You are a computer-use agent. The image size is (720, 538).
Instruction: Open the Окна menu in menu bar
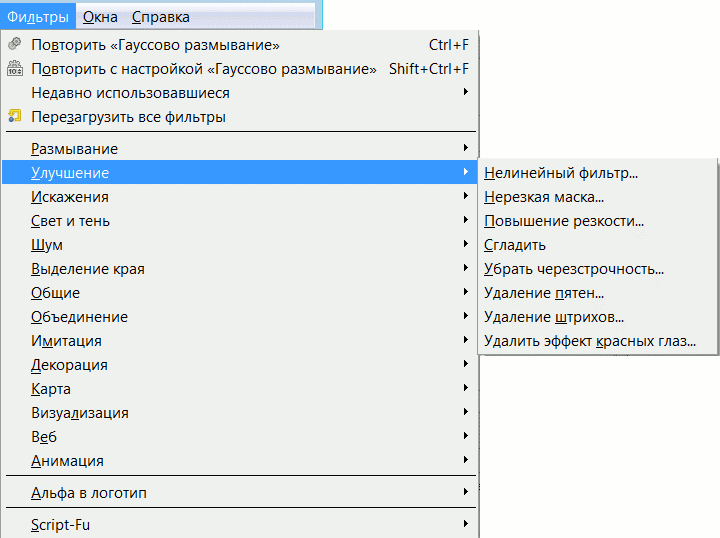(x=100, y=17)
